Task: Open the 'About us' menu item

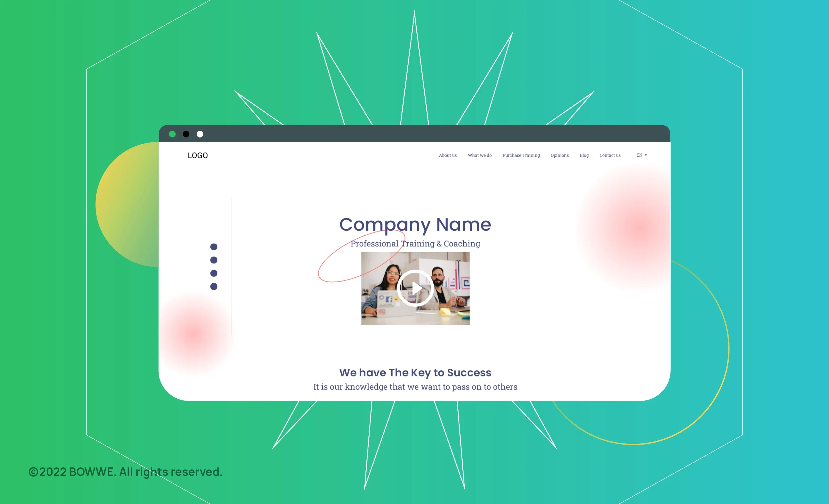Action: 448,155
